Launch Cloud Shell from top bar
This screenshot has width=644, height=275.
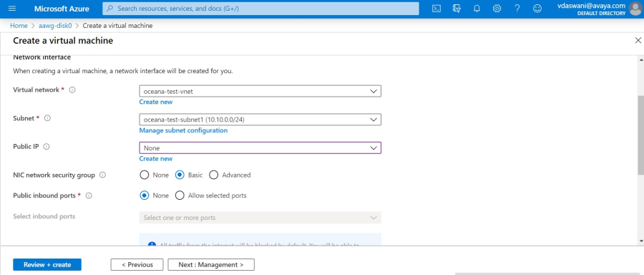point(436,9)
